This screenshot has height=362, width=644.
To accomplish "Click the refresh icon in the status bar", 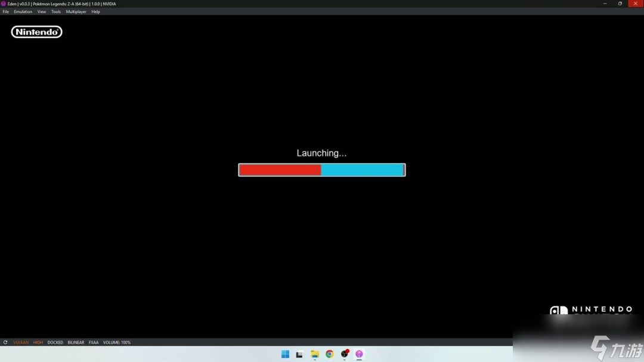I will tap(5, 342).
